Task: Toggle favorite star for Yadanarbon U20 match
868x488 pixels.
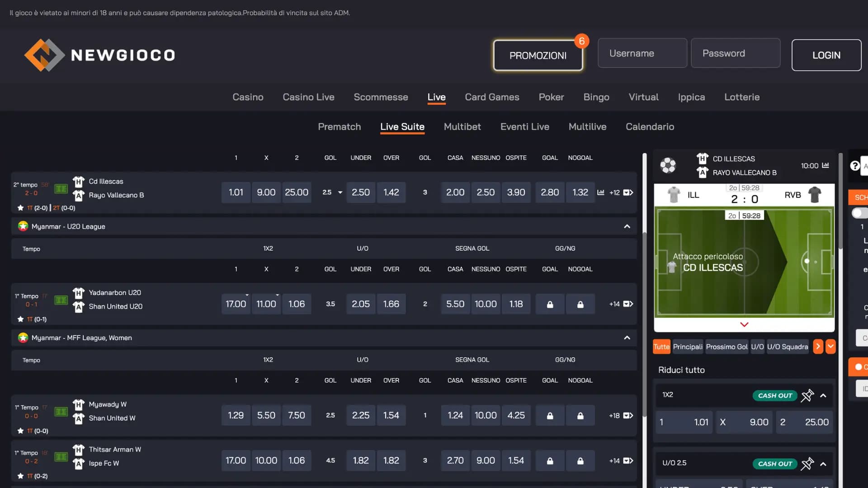Action: pos(20,319)
